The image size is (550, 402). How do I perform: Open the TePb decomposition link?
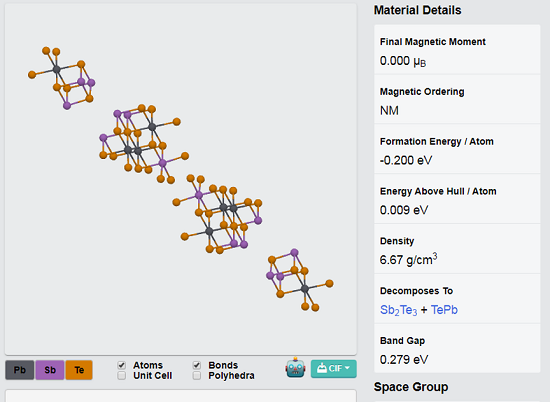click(x=444, y=310)
